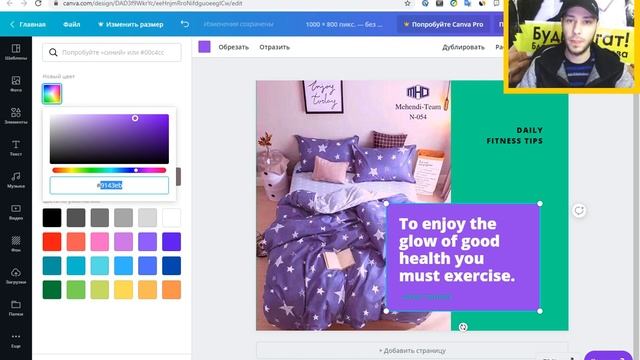Click the Отразить flip button
Viewport: 640px width, 360px height.
(x=274, y=47)
